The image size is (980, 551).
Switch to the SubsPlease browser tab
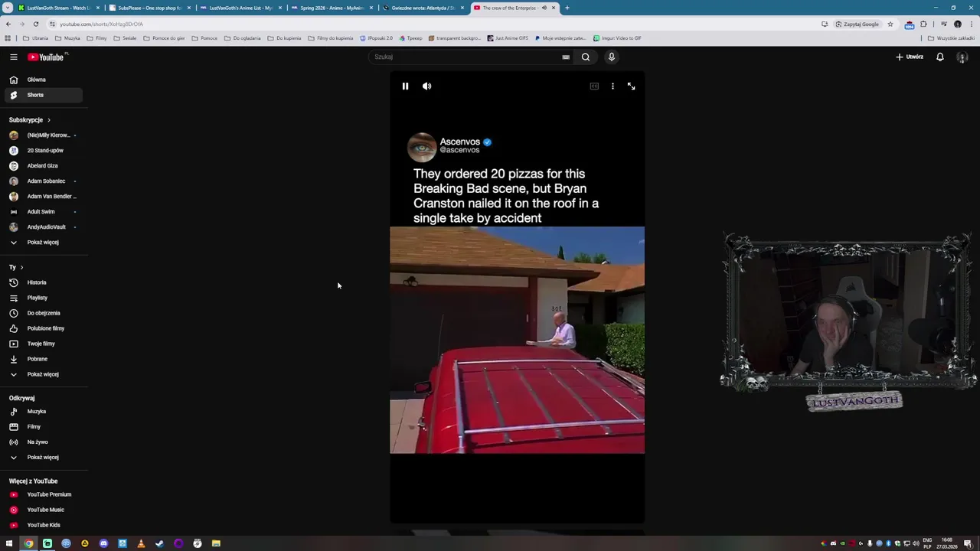coord(149,8)
